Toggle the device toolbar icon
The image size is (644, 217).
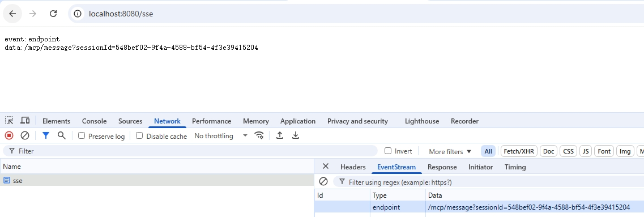(x=25, y=121)
